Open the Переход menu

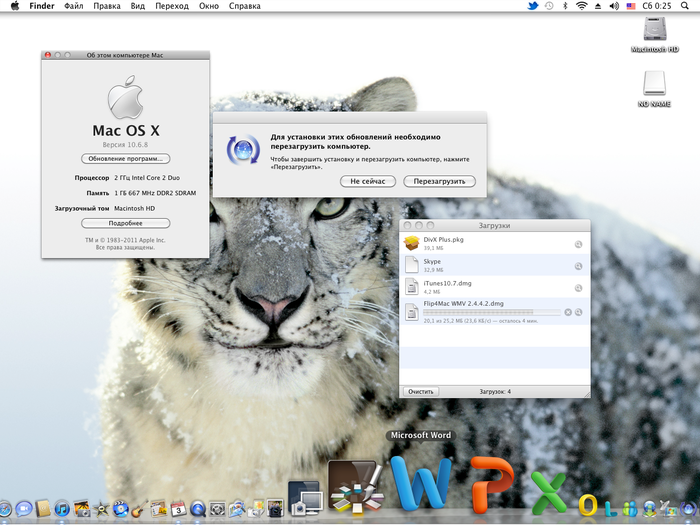tap(172, 6)
